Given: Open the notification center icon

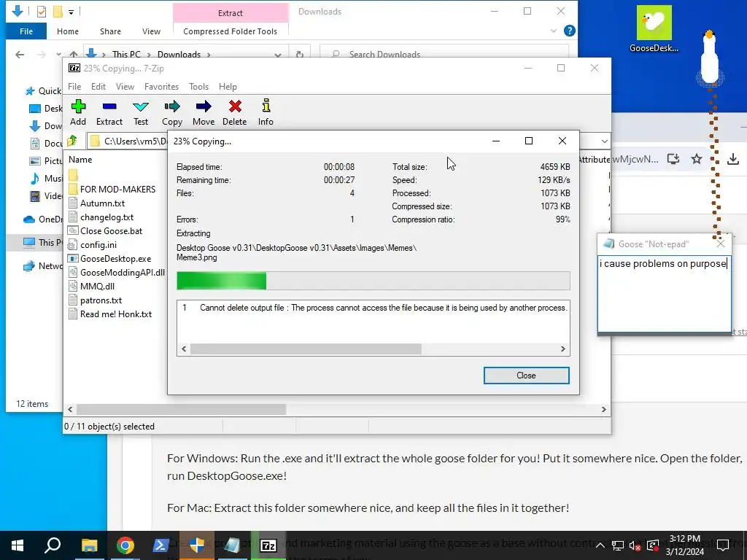Looking at the screenshot, I should click(x=723, y=545).
